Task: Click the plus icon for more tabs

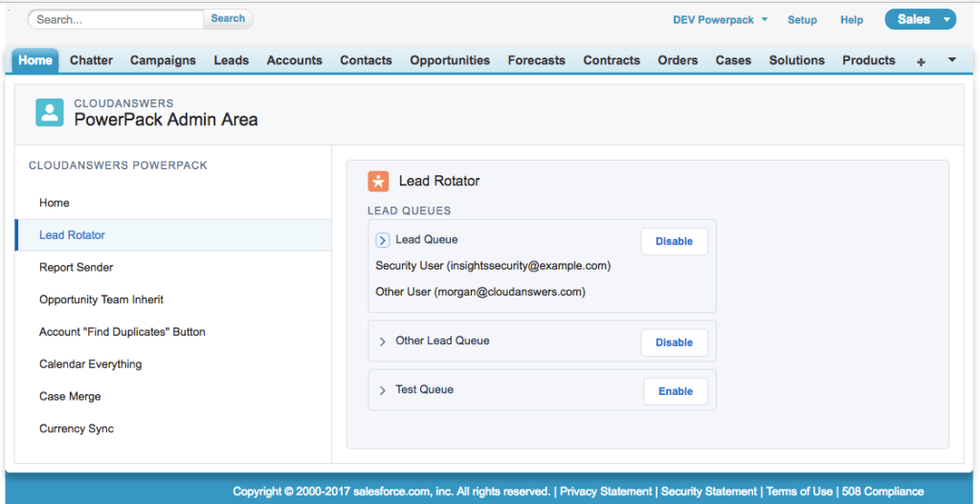Action: point(921,61)
